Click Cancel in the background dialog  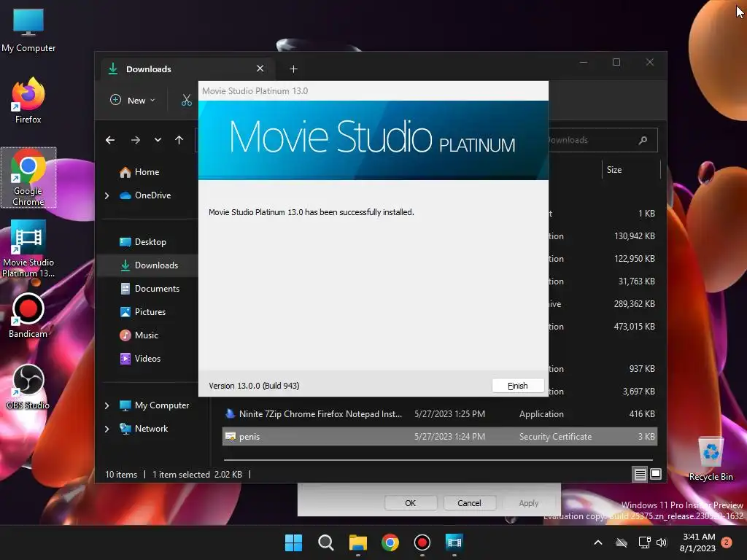(469, 503)
